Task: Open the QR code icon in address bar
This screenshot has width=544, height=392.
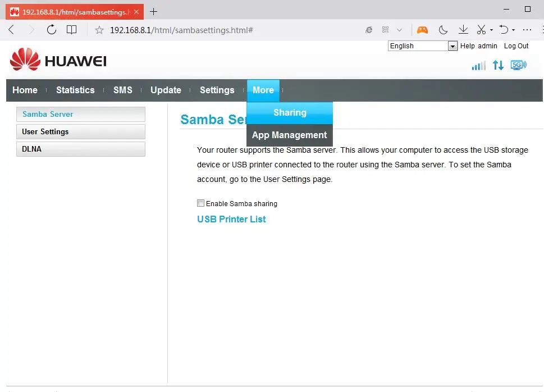Action: click(x=386, y=30)
